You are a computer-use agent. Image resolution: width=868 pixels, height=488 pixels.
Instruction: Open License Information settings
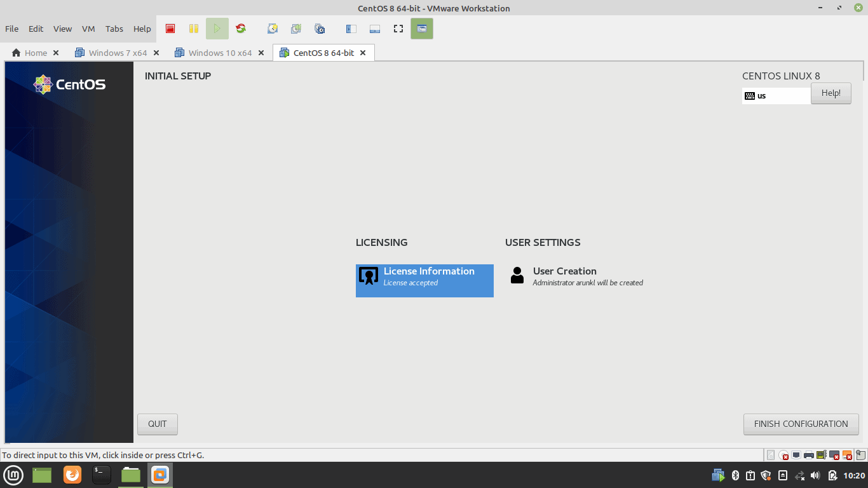click(x=424, y=280)
